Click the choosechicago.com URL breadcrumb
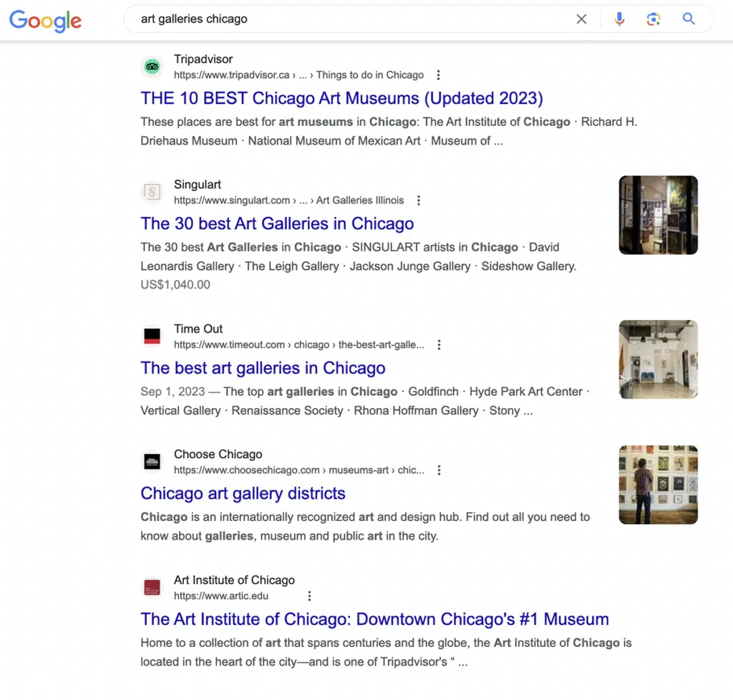 coord(299,470)
